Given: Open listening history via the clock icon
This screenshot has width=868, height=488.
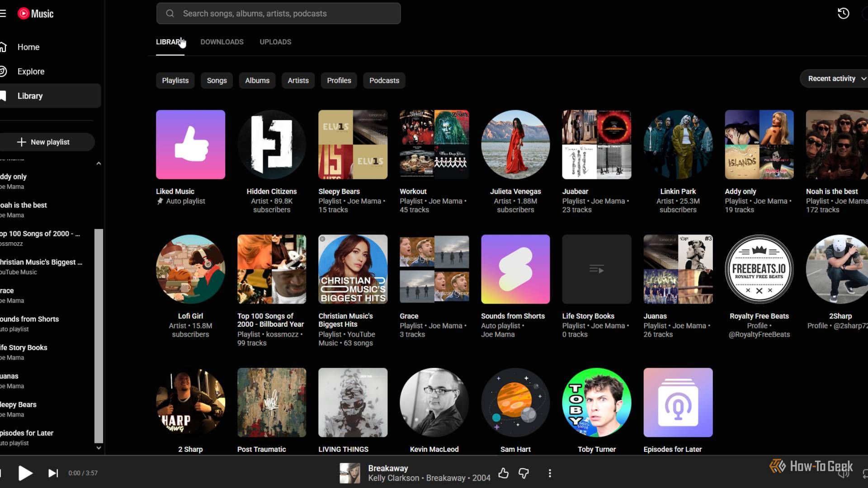Looking at the screenshot, I should 843,14.
